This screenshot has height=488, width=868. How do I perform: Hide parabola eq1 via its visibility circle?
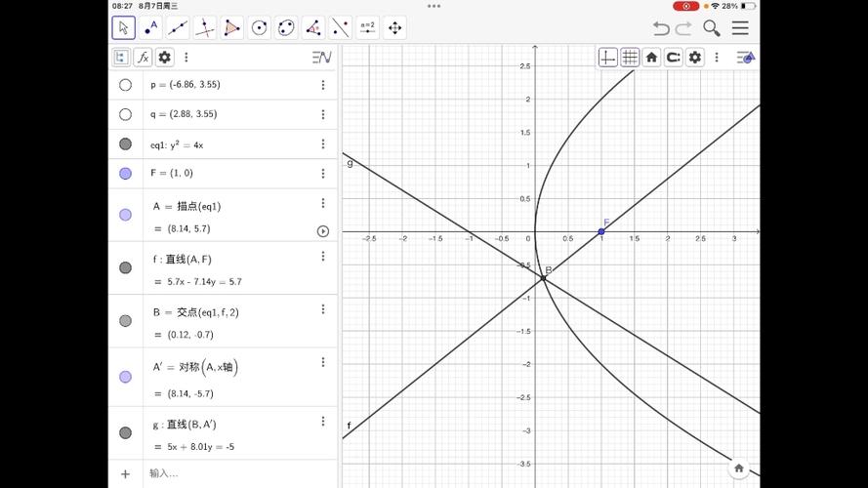tap(126, 143)
